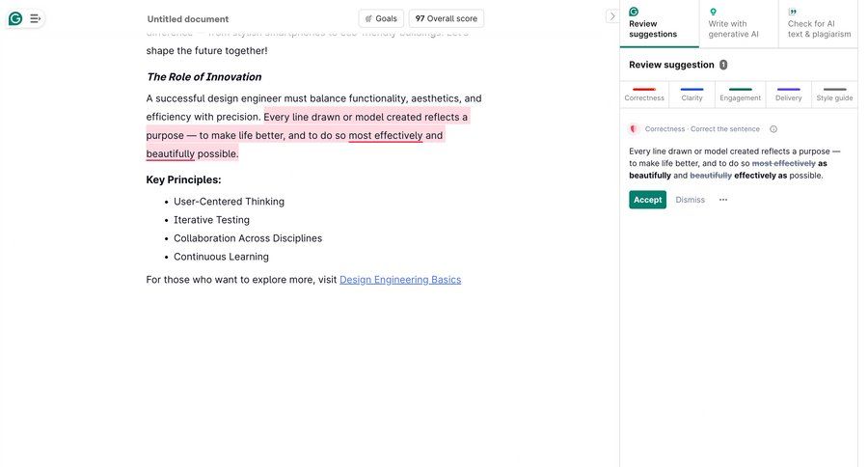
Task: Filter suggestions by Engagement
Action: pos(740,95)
